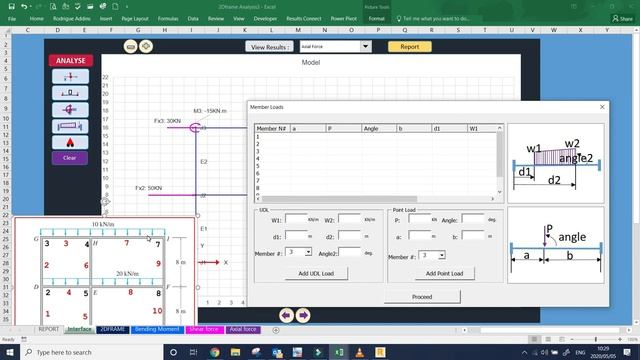The width and height of the screenshot is (640, 360).
Task: Open the Axial Force results dropdown
Action: coord(365,47)
